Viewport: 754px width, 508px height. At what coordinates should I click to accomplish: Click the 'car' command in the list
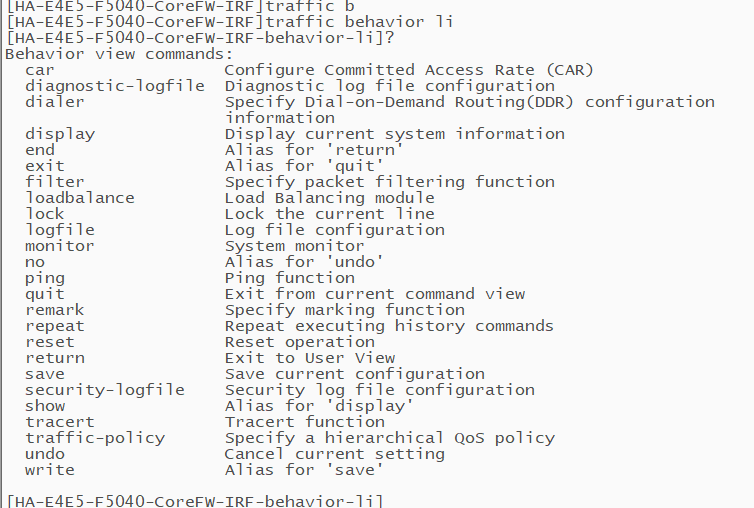[x=40, y=70]
